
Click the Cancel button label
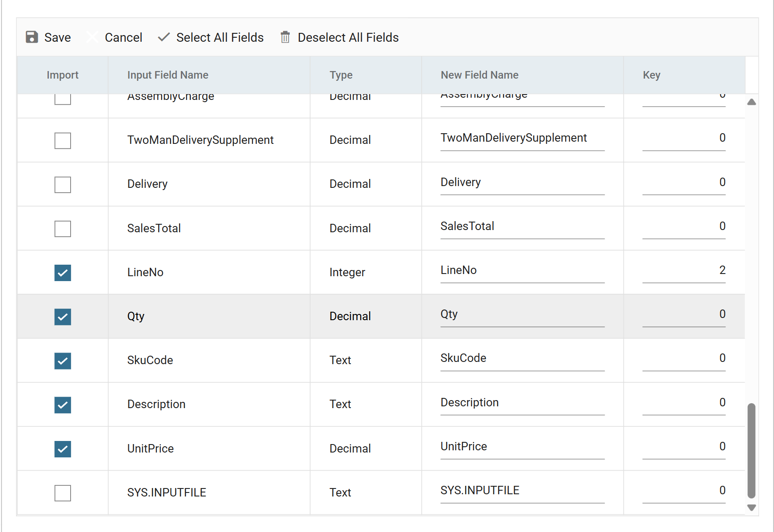[124, 37]
